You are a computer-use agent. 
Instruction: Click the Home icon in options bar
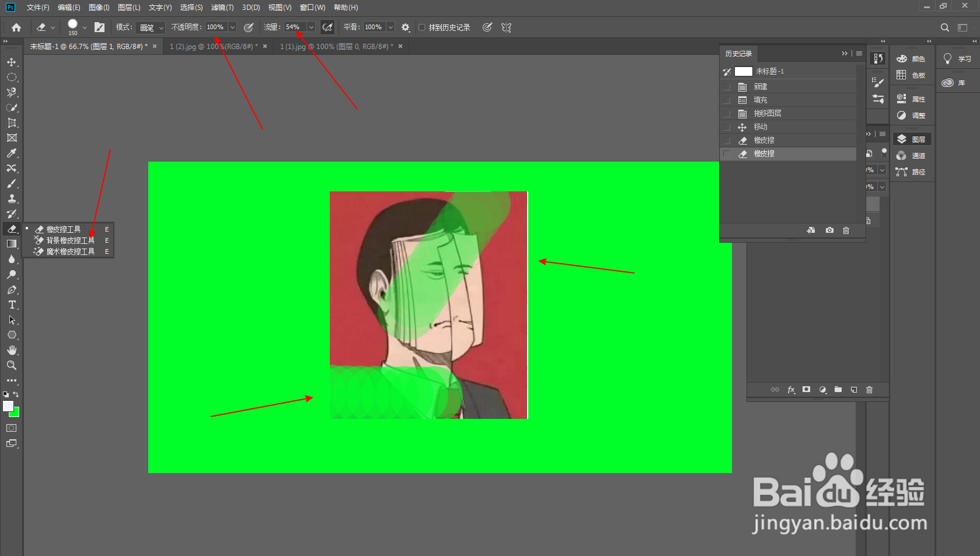coord(16,27)
